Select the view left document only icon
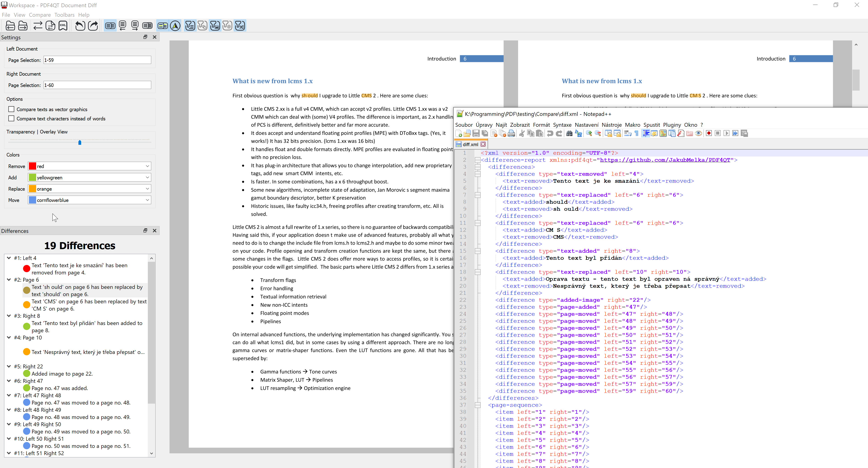Viewport: 868px width, 468px height. [123, 26]
